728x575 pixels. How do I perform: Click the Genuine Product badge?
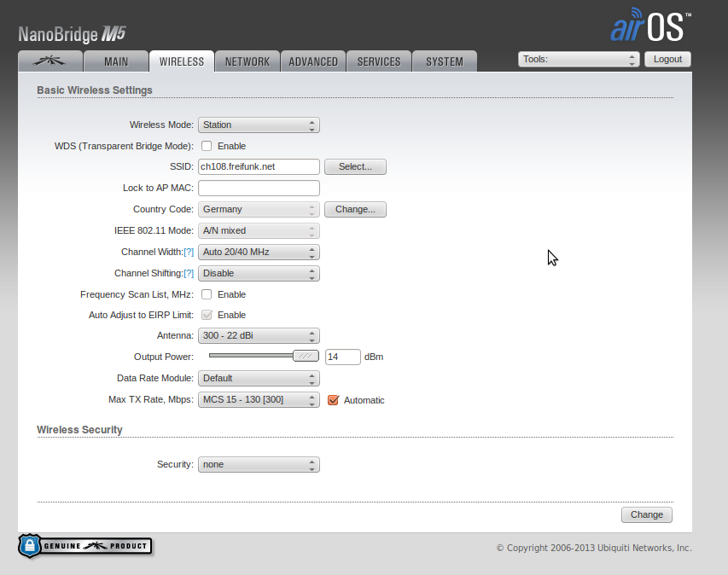84,546
